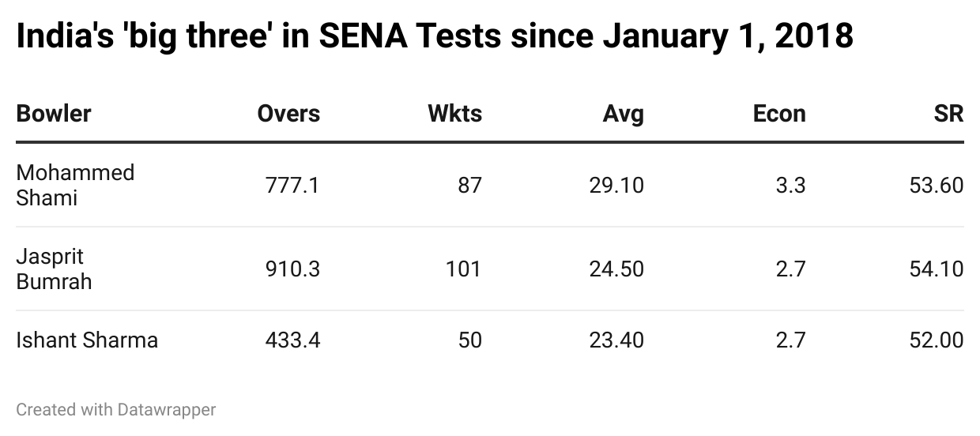Click the chart title about SENA Tests
Image resolution: width=980 pixels, height=436 pixels.
435,37
